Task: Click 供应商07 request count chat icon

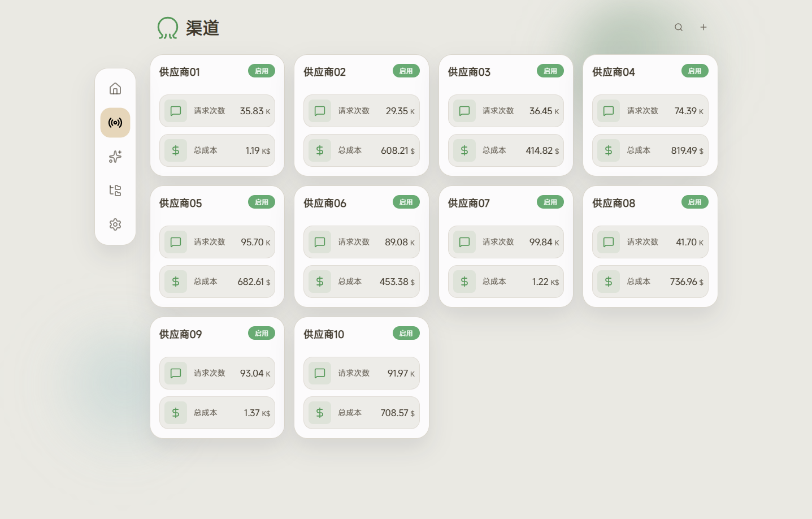Action: pyautogui.click(x=464, y=242)
